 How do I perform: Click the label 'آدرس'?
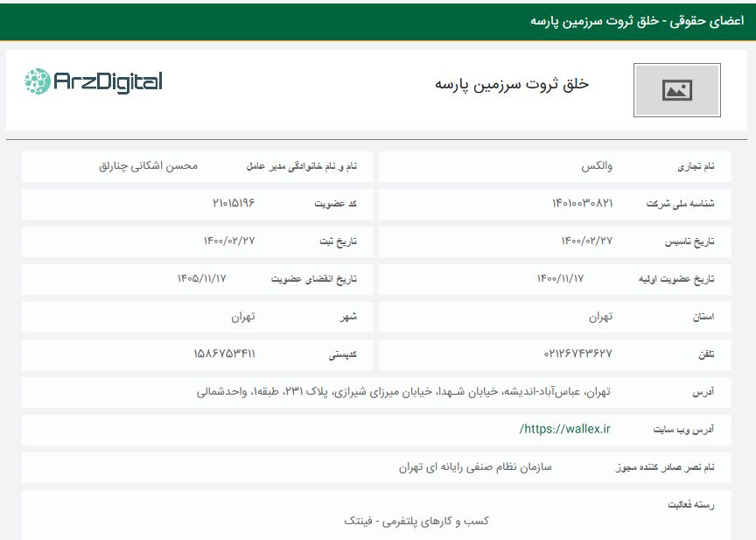point(703,392)
